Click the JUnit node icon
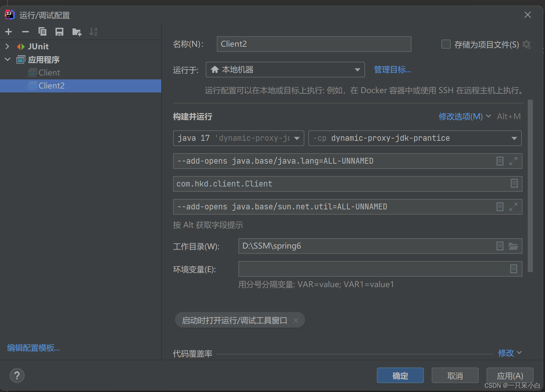Image resolution: width=545 pixels, height=392 pixels. [21, 47]
